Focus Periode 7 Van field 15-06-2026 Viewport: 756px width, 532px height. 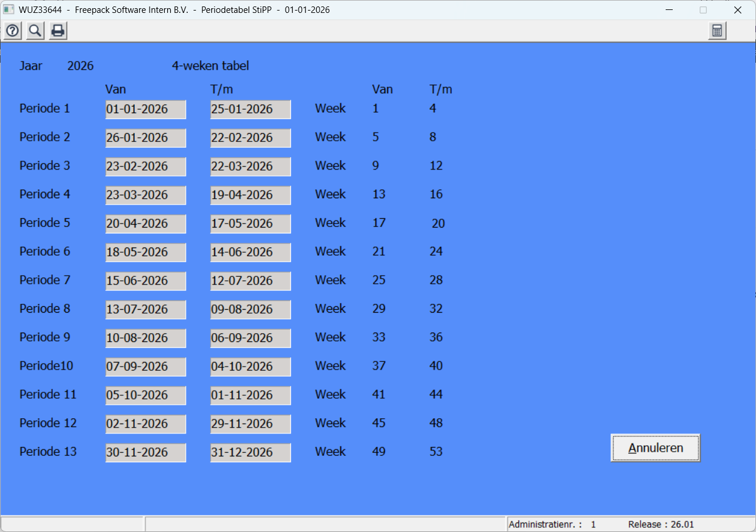pos(145,281)
